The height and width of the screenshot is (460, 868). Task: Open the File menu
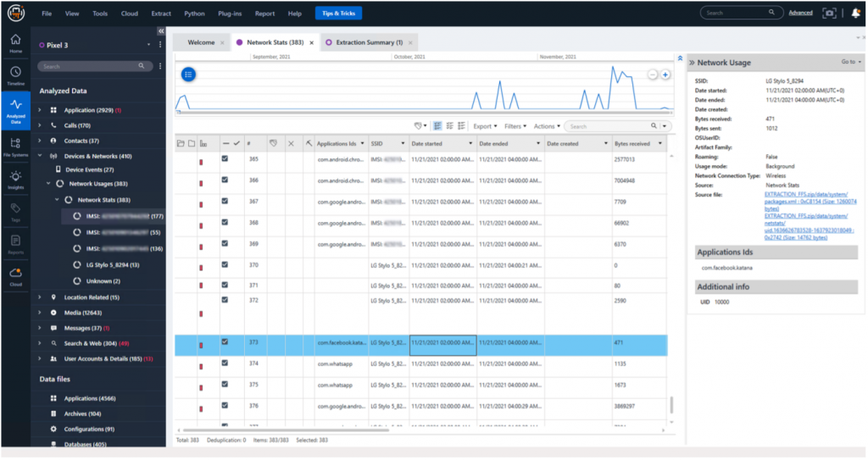point(47,14)
